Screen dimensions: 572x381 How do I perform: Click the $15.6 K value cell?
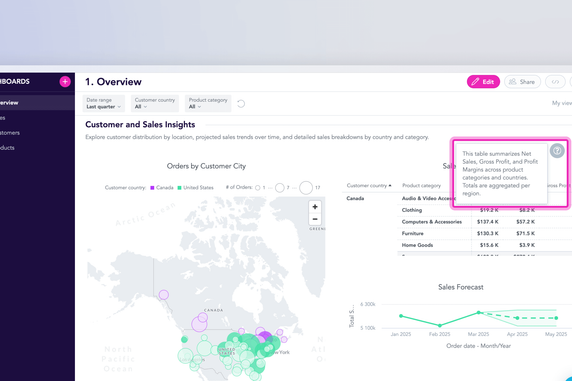point(489,245)
